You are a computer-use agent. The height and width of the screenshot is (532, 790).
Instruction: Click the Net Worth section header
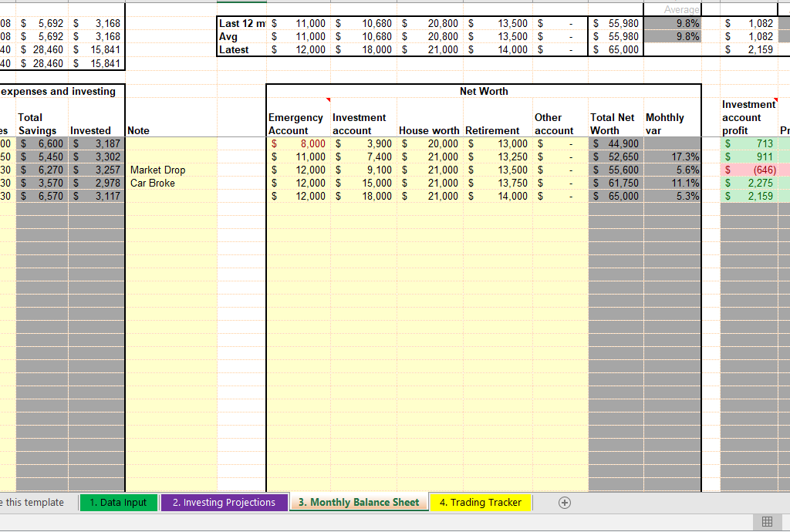pos(484,91)
